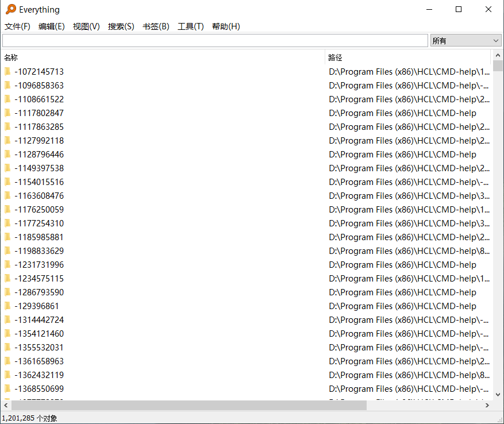Click folder icon of -1096858363
This screenshot has width=504, height=424.
[x=7, y=85]
